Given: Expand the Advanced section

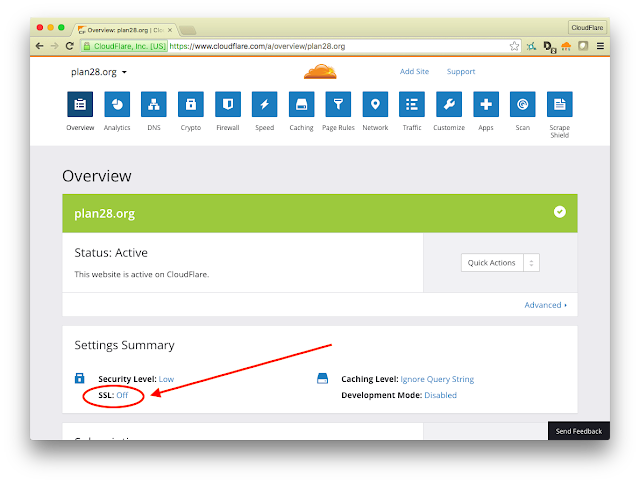Looking at the screenshot, I should 546,305.
